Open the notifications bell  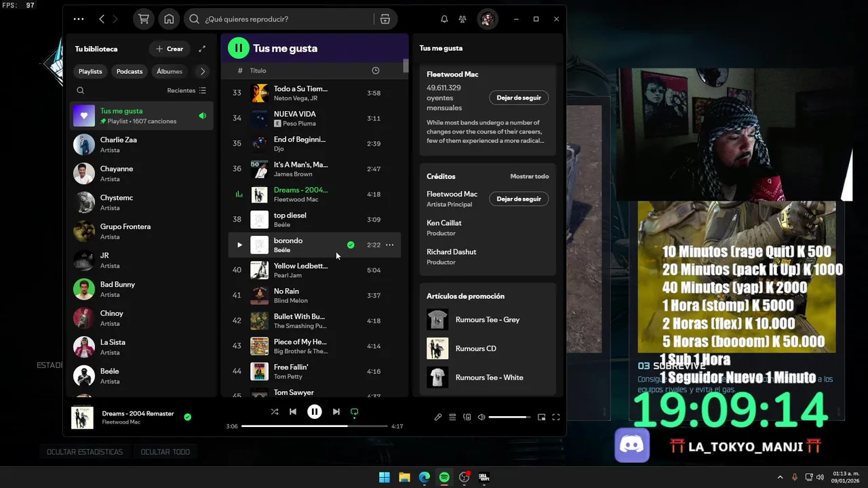(444, 19)
